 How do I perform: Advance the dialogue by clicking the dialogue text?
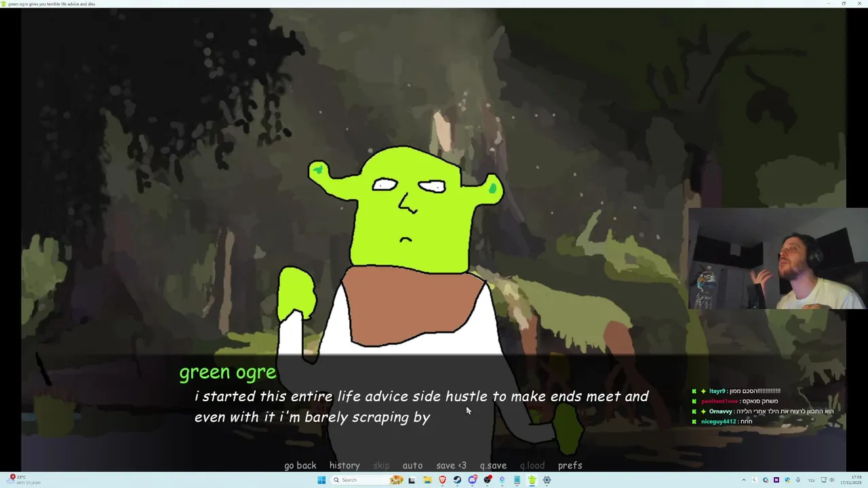(421, 407)
